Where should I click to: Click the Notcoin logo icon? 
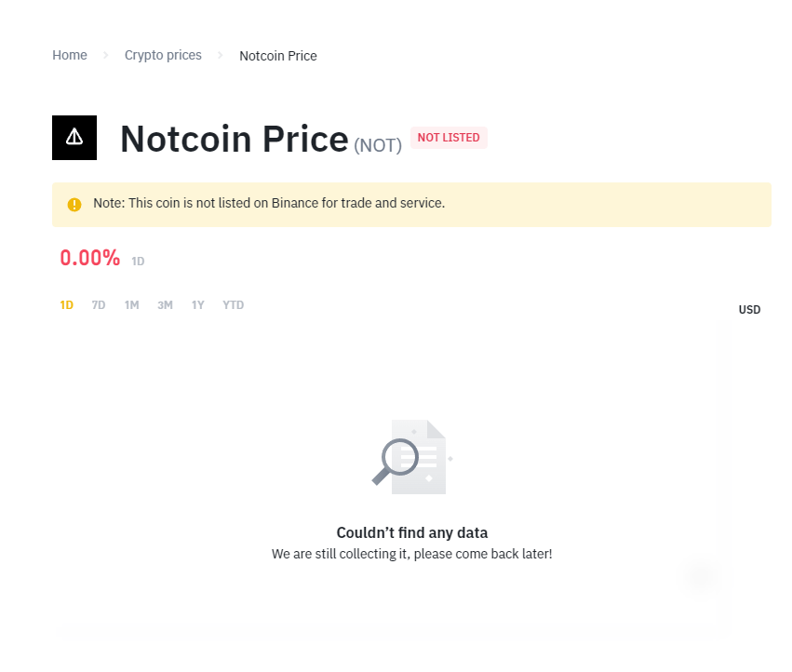pos(74,138)
